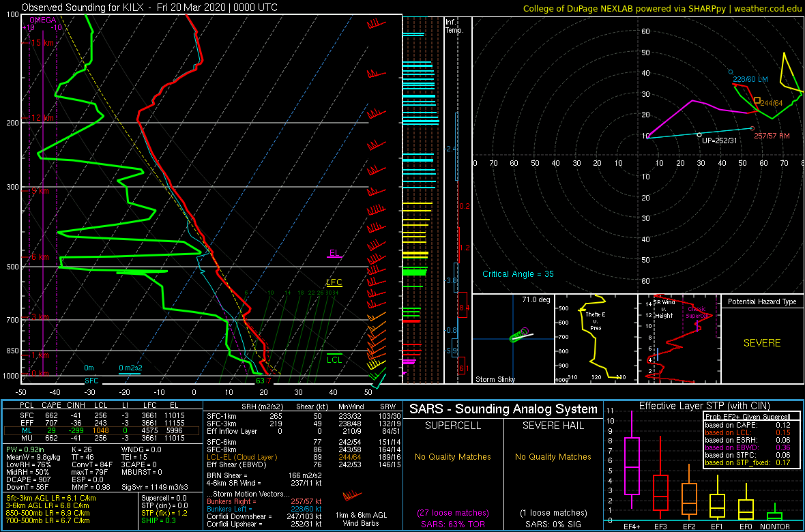Click the Eff Shear (EBWD) row
Screen dimensions: 805x532
[x=303, y=464]
